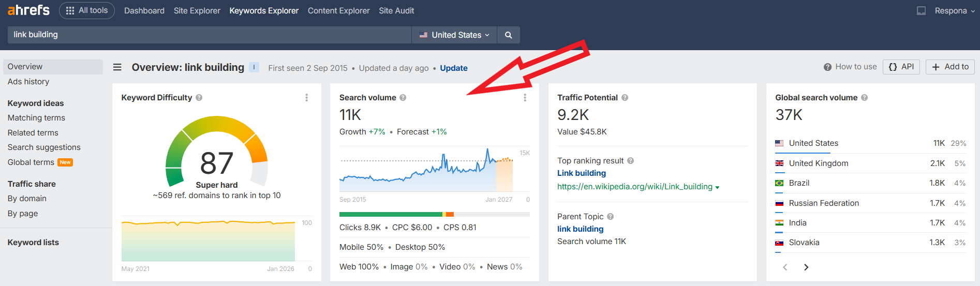Click the clicks distribution color bar
The width and height of the screenshot is (980, 286).
click(435, 214)
